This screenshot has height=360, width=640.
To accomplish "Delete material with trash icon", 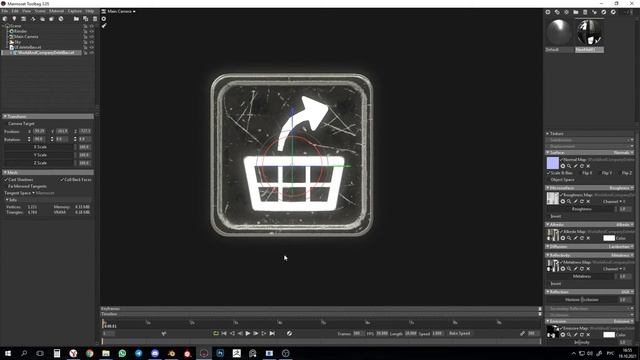I will (585, 12).
